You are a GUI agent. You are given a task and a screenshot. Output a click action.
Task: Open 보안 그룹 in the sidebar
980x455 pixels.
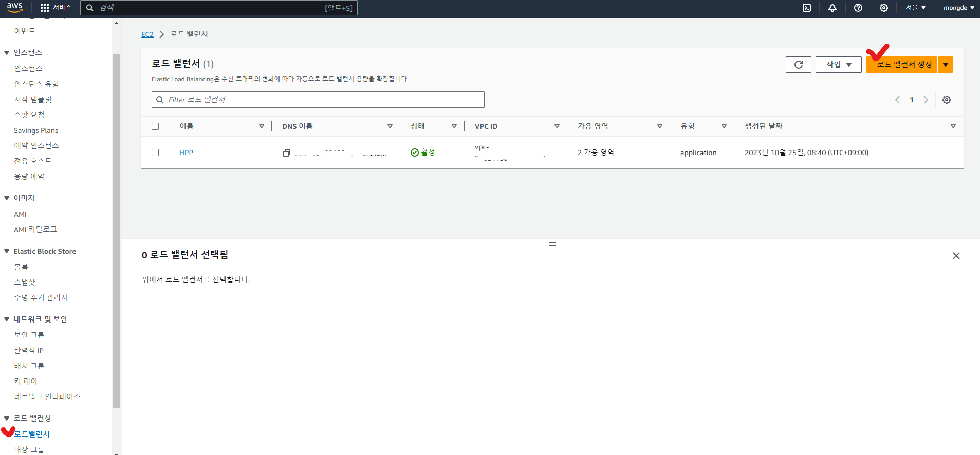click(x=29, y=335)
